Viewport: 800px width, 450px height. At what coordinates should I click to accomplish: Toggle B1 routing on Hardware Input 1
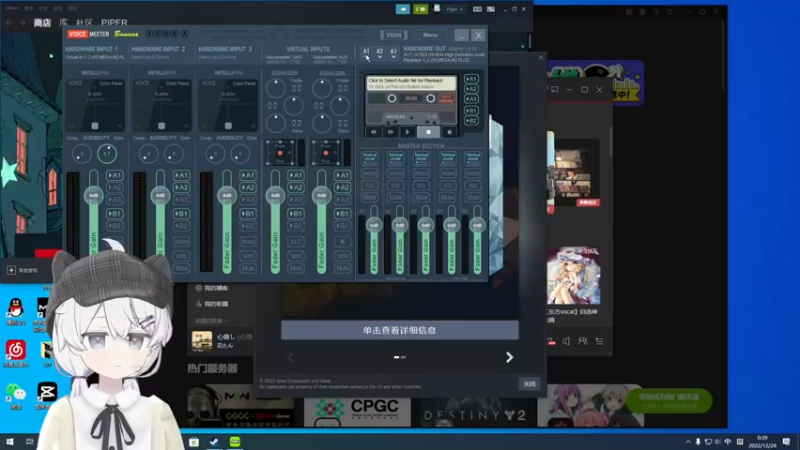pos(115,213)
